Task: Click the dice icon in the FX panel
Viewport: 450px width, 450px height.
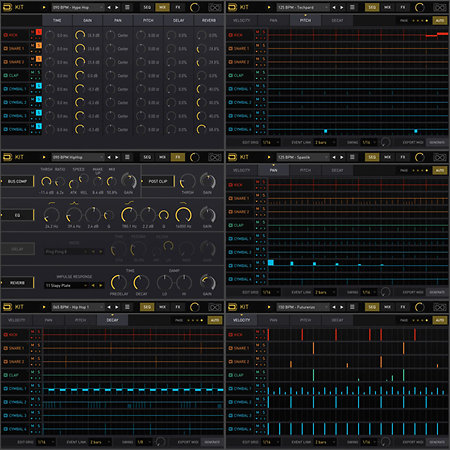Action: pos(215,157)
